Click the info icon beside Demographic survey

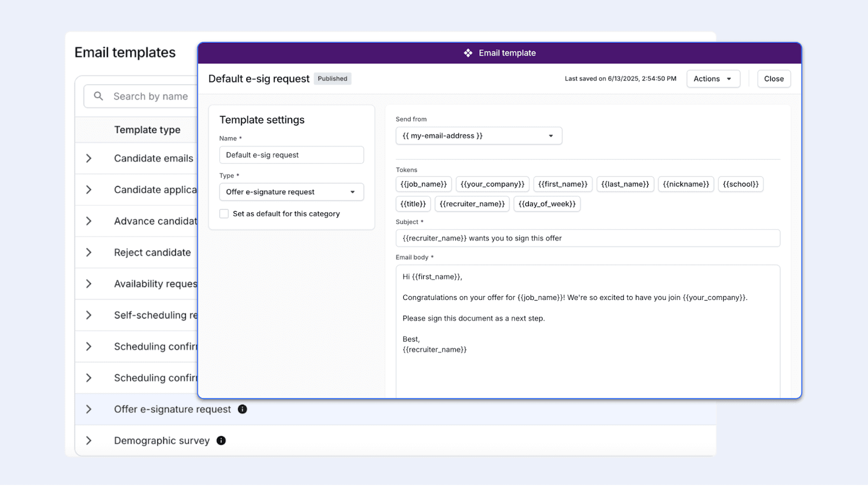[x=221, y=440]
